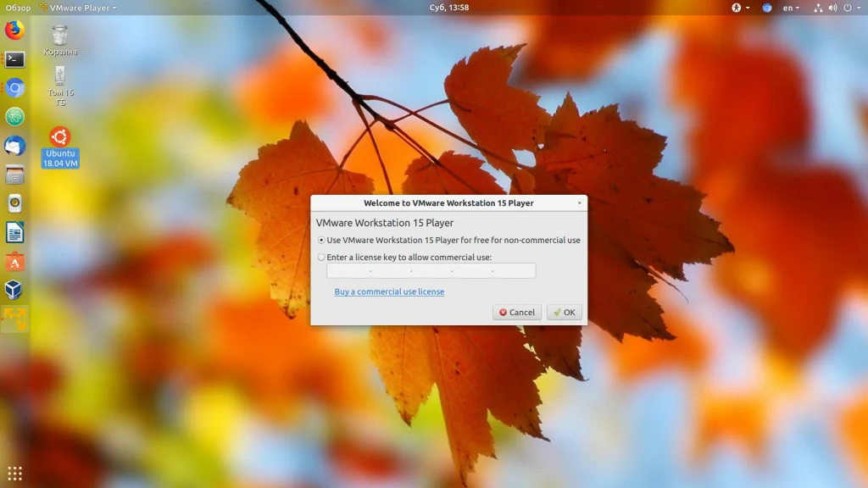This screenshot has height=488, width=868.
Task: Select free non-commercial use radio option
Action: [x=321, y=240]
